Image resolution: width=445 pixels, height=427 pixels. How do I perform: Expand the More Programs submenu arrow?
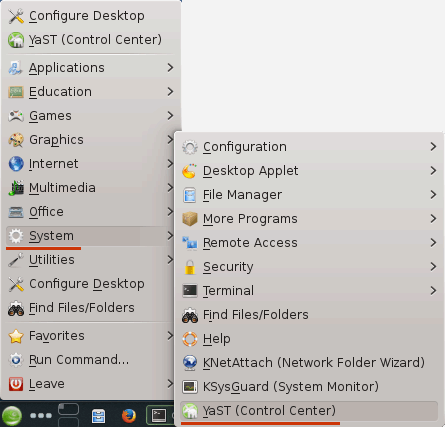[433, 219]
